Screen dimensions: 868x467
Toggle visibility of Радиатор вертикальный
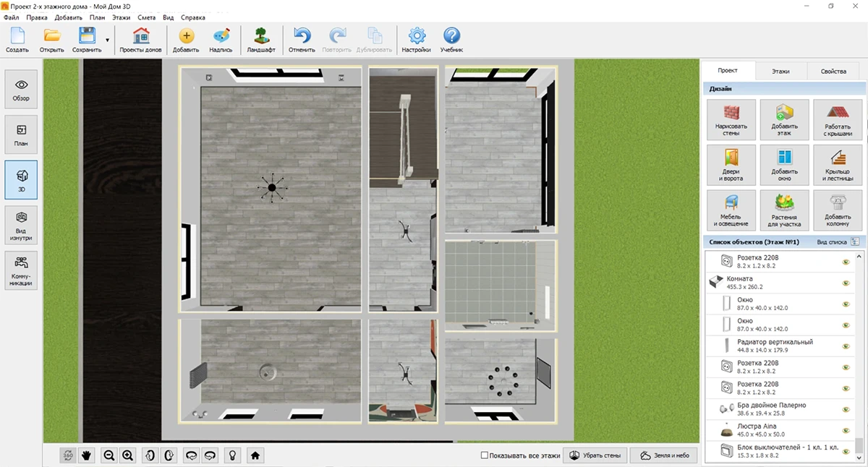pos(845,346)
